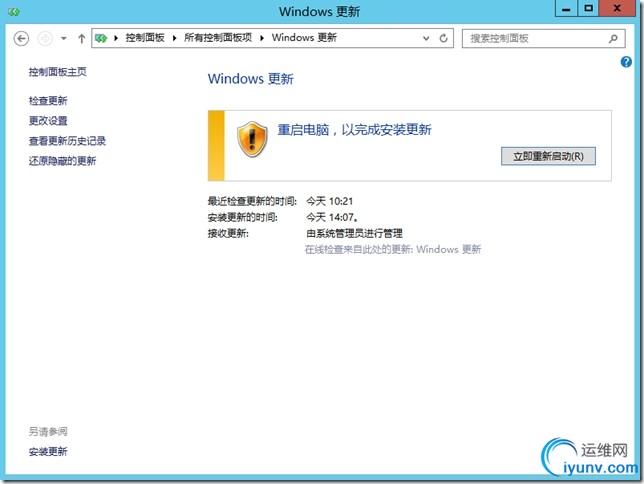Click the 由系统管理员进行管理 text
644x484 pixels.
point(354,234)
